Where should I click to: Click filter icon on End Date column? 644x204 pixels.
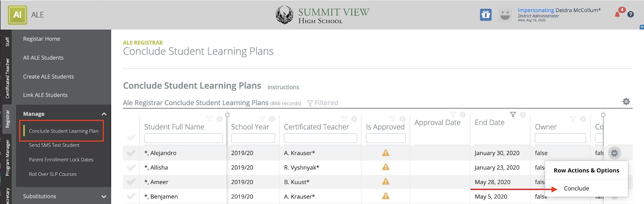click(513, 115)
